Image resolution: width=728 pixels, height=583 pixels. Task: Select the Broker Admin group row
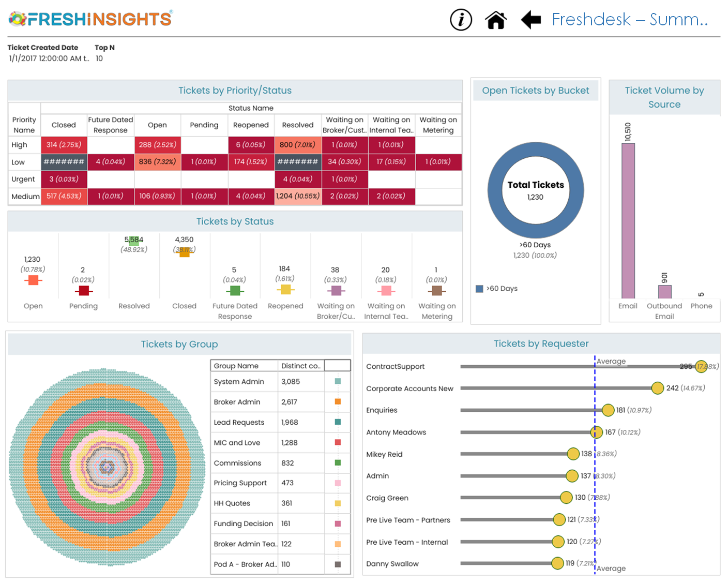237,402
